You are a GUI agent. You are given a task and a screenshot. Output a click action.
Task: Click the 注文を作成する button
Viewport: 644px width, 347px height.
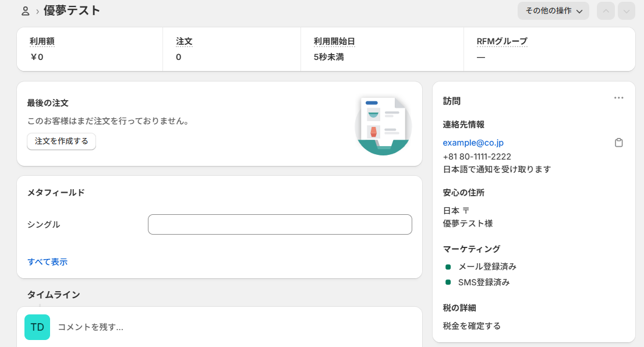click(61, 141)
